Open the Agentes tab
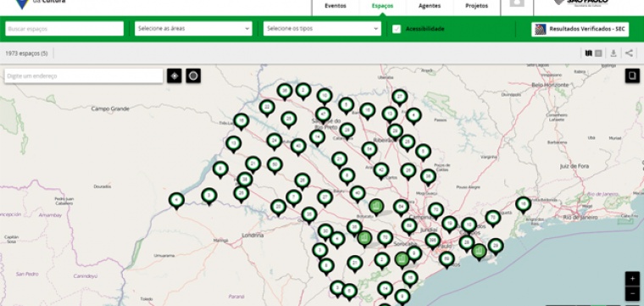 tap(430, 6)
